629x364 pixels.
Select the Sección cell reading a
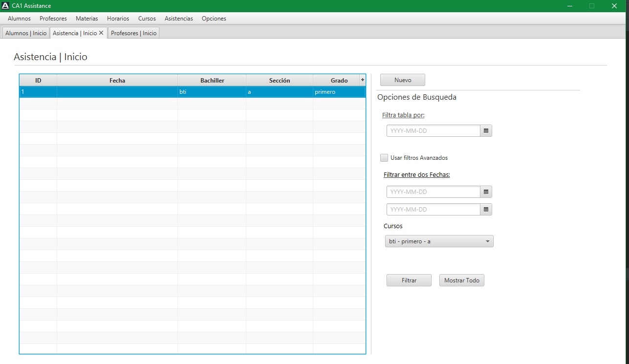pos(280,92)
